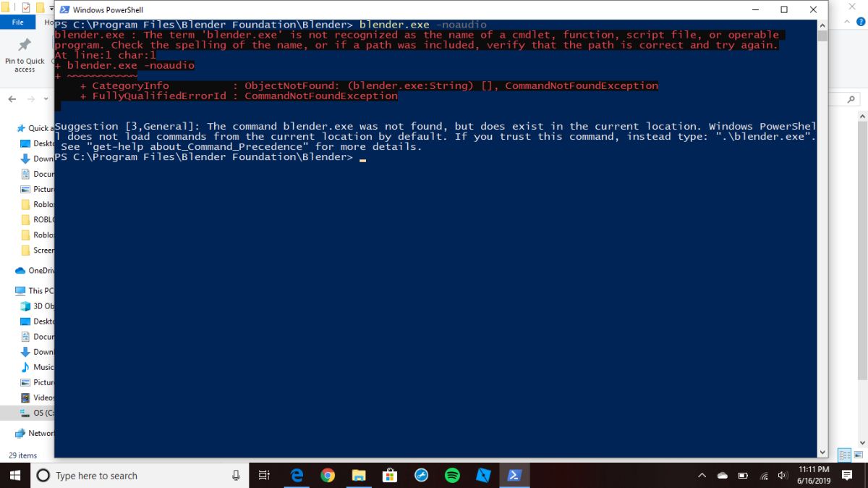The height and width of the screenshot is (488, 868).
Task: Click Pin to Quick access in Explorer
Action: coord(25,56)
